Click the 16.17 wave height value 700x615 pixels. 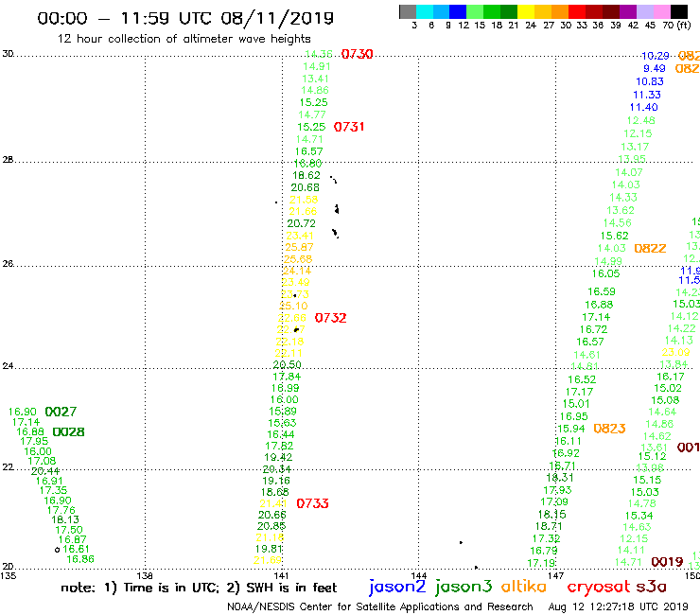[671, 377]
